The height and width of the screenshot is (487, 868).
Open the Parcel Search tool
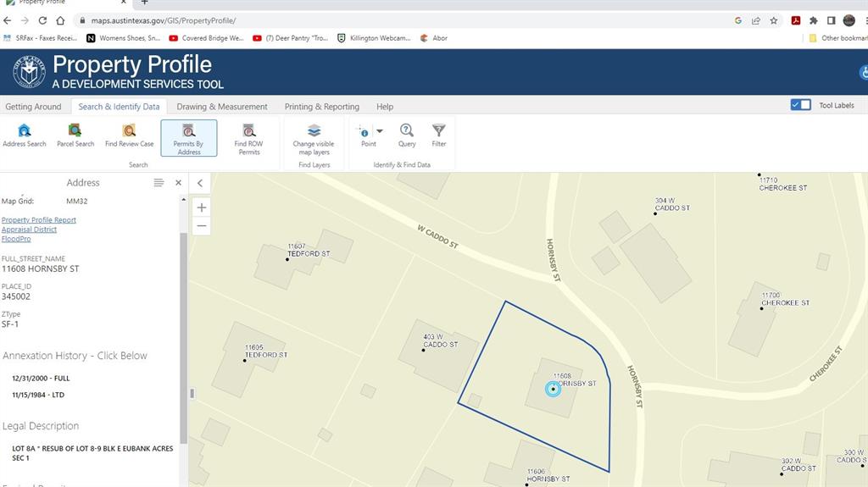pyautogui.click(x=75, y=136)
